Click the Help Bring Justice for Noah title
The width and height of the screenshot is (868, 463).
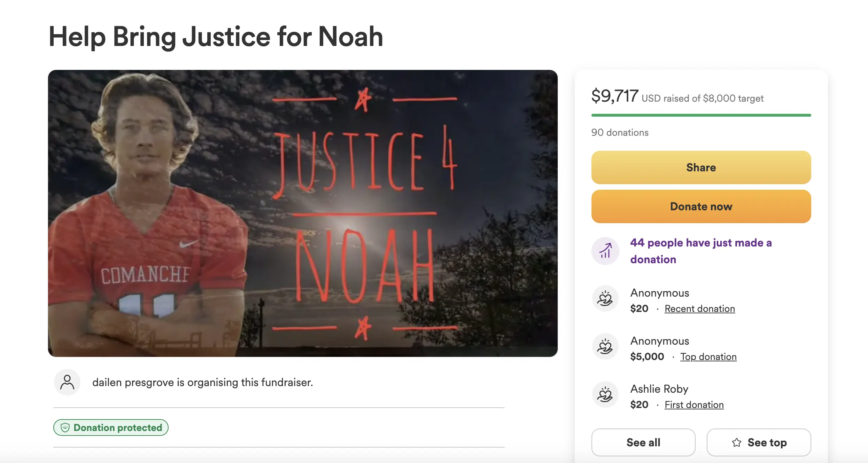coord(216,37)
